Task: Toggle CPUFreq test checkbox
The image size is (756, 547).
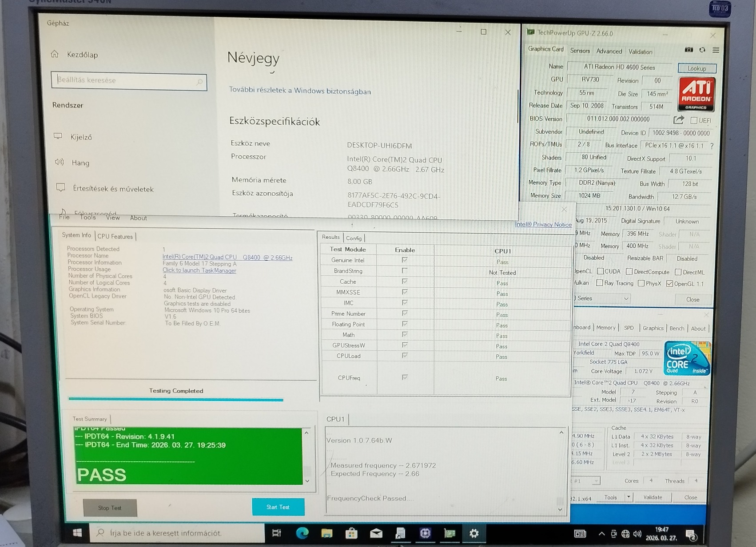Action: pos(405,377)
